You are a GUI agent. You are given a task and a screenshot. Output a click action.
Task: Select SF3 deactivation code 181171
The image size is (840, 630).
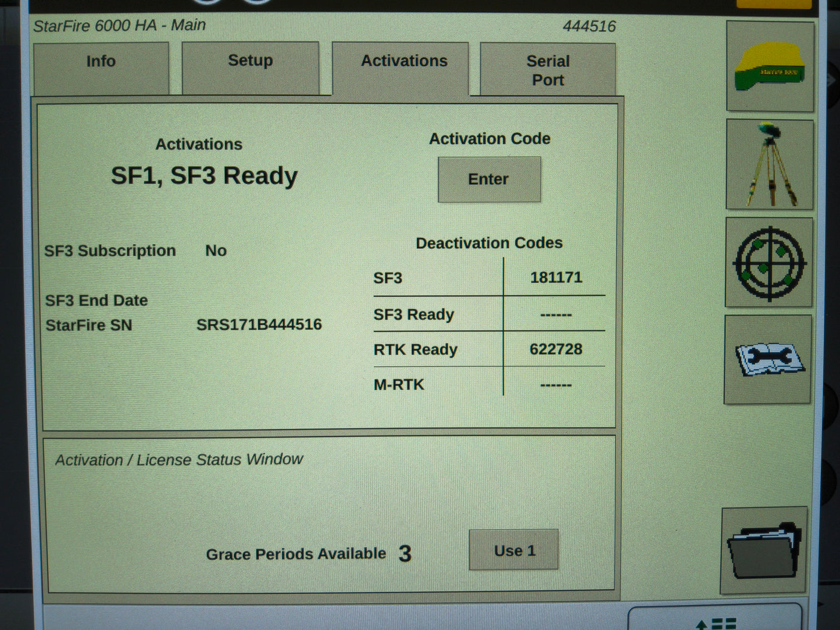tap(556, 277)
